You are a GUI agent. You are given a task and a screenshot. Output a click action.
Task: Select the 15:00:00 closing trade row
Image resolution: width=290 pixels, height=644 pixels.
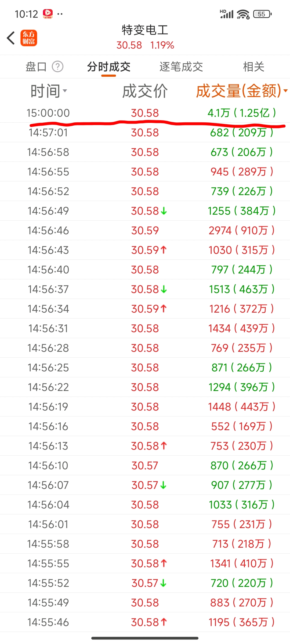click(x=145, y=113)
